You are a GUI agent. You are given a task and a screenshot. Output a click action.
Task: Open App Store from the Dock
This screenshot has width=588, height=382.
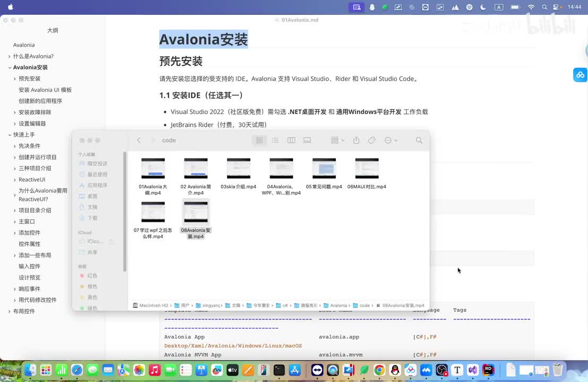tap(295, 370)
